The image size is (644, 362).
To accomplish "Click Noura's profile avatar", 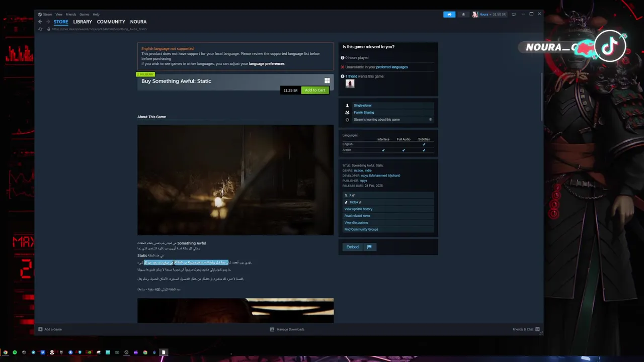I will [x=475, y=14].
